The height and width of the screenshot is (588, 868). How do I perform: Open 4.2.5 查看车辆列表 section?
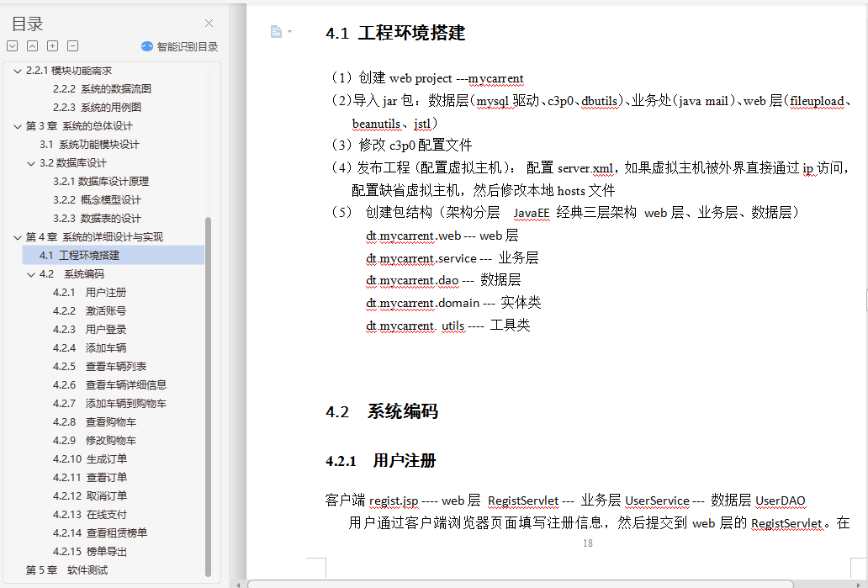click(x=99, y=367)
